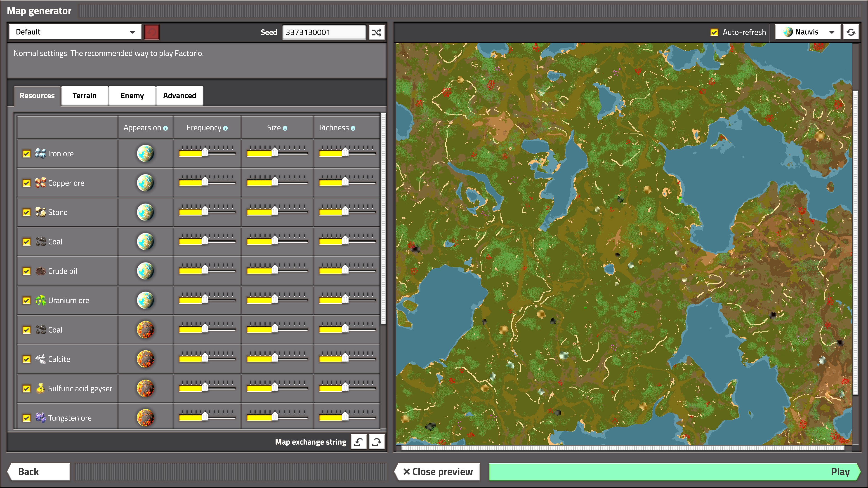Click Nauvis planet icon in Iron ore row
Viewport: 868px width, 488px height.
[145, 153]
